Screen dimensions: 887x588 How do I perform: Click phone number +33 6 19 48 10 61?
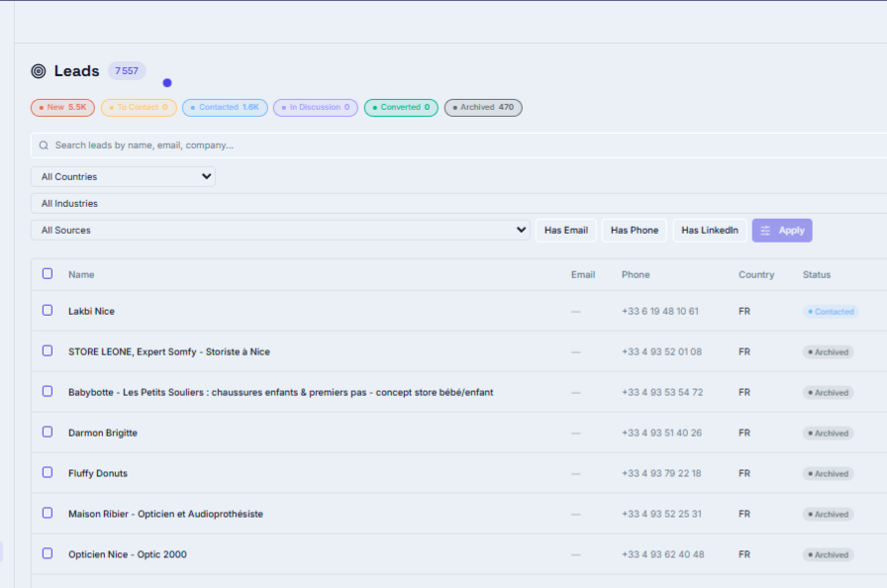(659, 312)
